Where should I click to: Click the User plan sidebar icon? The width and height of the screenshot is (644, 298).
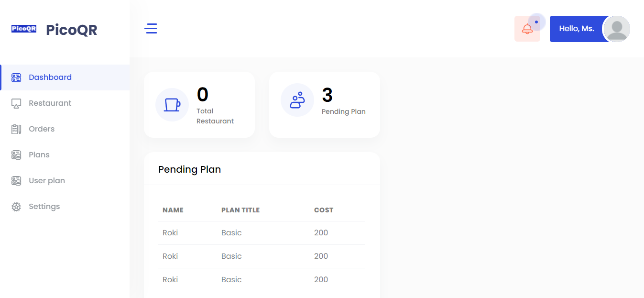tap(16, 181)
